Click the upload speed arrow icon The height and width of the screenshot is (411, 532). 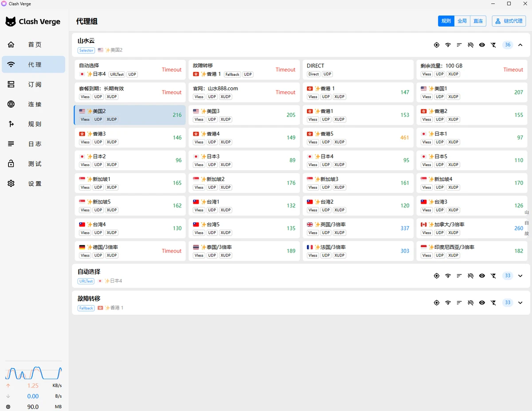[8, 386]
